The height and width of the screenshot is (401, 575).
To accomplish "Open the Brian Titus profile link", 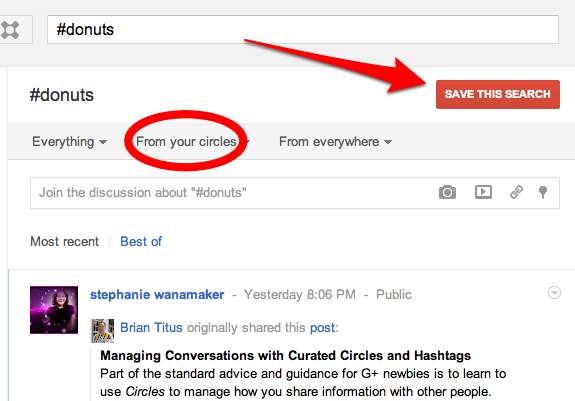I will pyautogui.click(x=151, y=327).
